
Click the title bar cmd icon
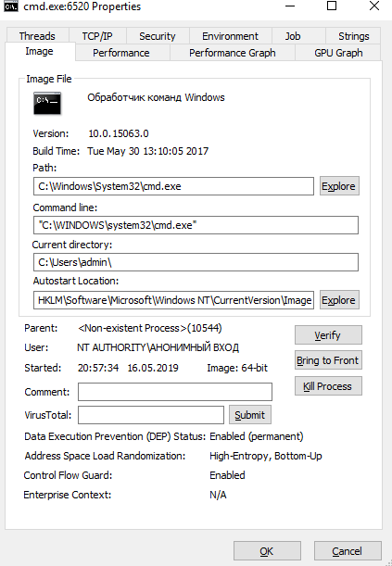(11, 6)
